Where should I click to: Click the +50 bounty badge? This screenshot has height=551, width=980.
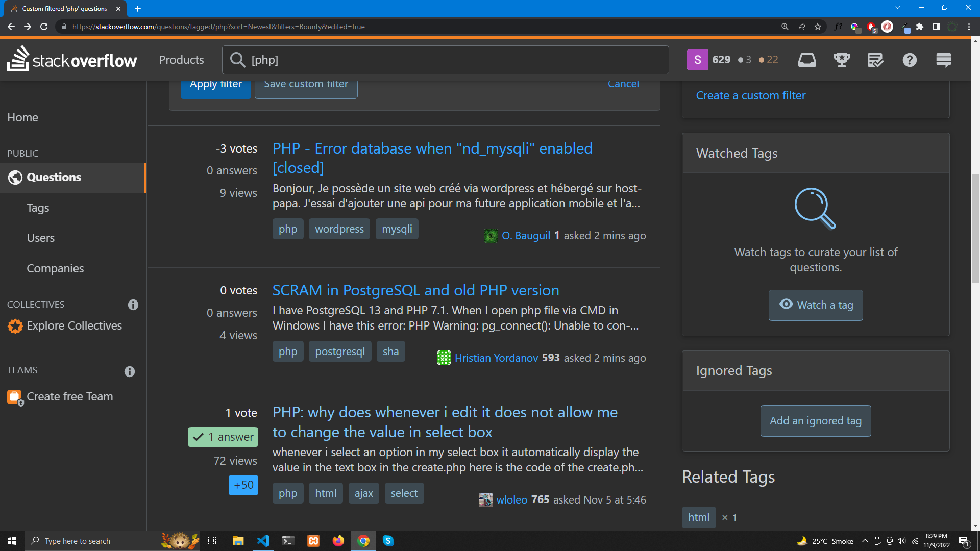coord(243,485)
